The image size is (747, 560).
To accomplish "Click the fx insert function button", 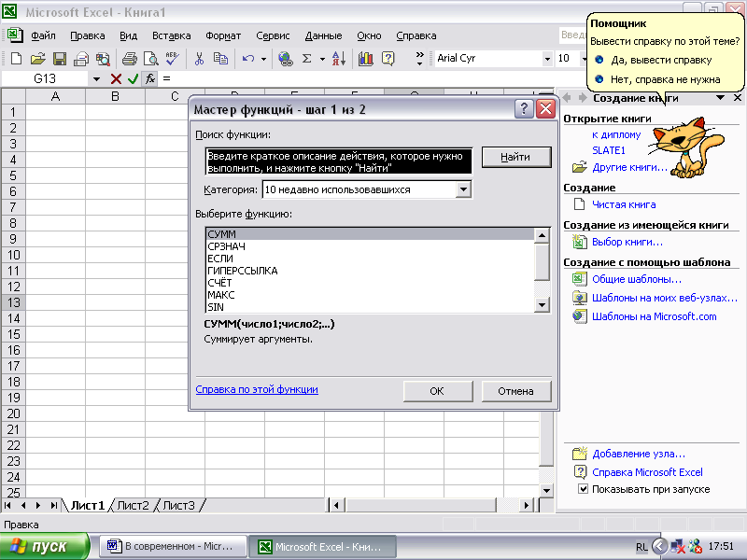I will click(150, 79).
